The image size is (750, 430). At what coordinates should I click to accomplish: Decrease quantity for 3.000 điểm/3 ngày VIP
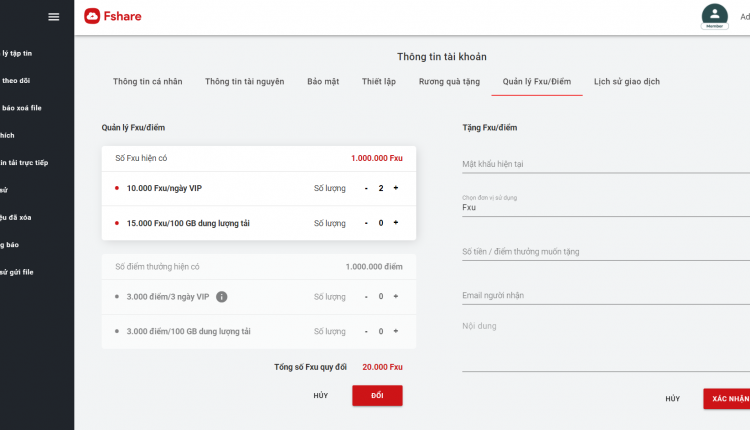tap(366, 297)
